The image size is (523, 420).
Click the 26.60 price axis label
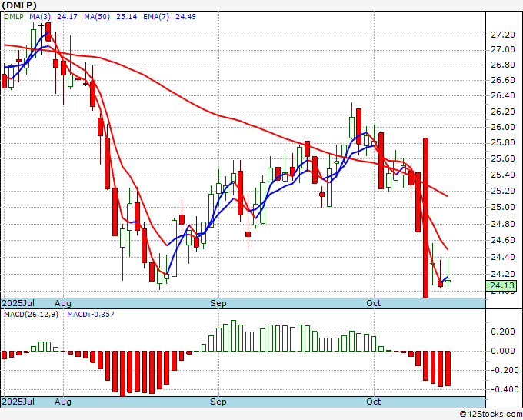503,80
